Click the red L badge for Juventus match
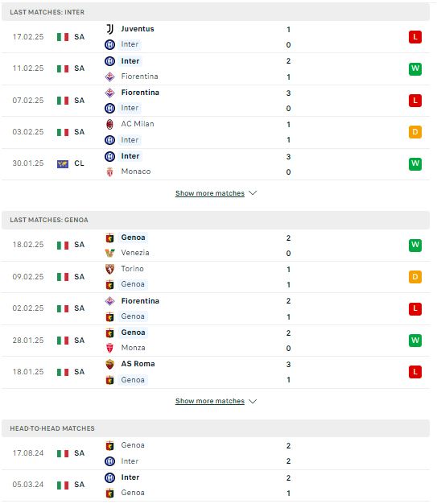This screenshot has width=437, height=504. click(x=414, y=37)
